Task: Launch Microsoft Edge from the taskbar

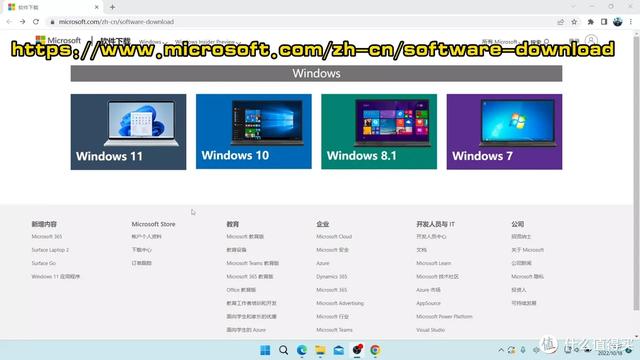Action: (x=302, y=350)
